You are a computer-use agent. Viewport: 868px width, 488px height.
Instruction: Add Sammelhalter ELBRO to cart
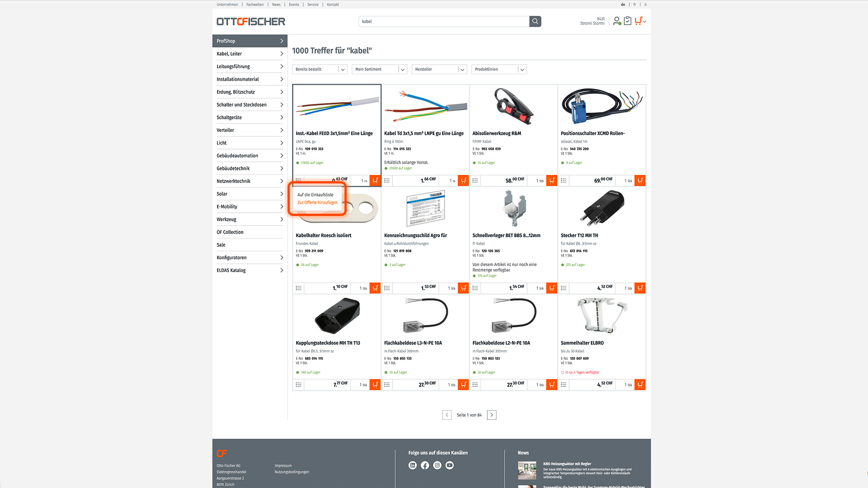tap(640, 385)
